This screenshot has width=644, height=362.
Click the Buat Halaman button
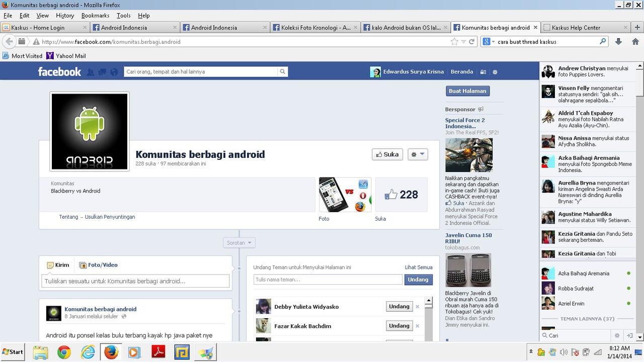pos(467,91)
